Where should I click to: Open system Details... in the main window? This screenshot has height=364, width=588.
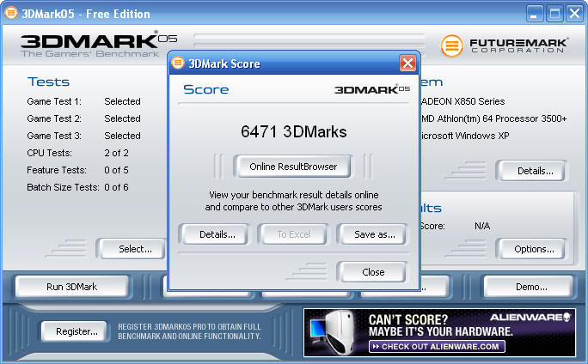[x=532, y=171]
